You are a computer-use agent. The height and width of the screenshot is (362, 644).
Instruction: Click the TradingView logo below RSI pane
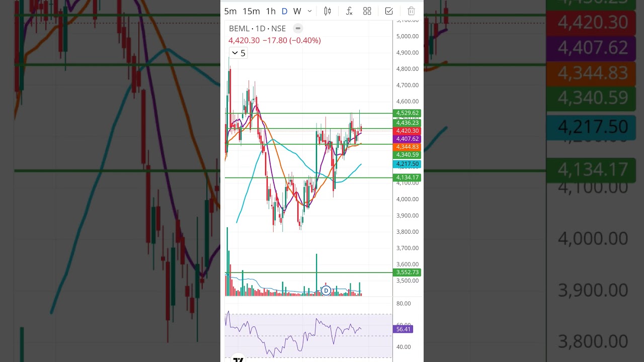tap(238, 359)
